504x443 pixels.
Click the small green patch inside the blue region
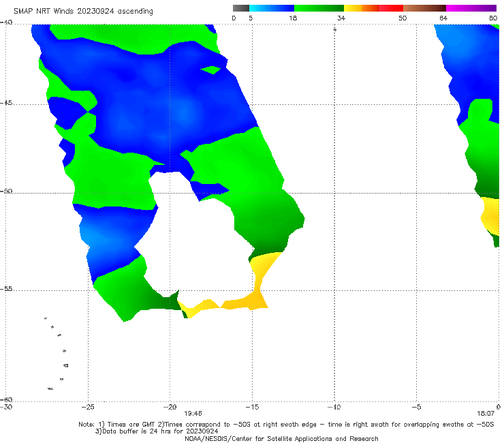click(x=210, y=70)
